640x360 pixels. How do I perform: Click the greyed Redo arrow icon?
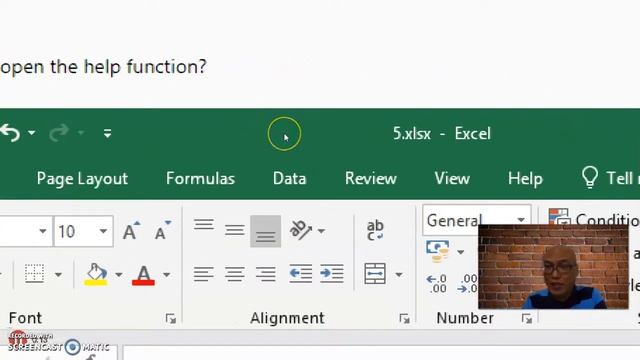coord(59,133)
